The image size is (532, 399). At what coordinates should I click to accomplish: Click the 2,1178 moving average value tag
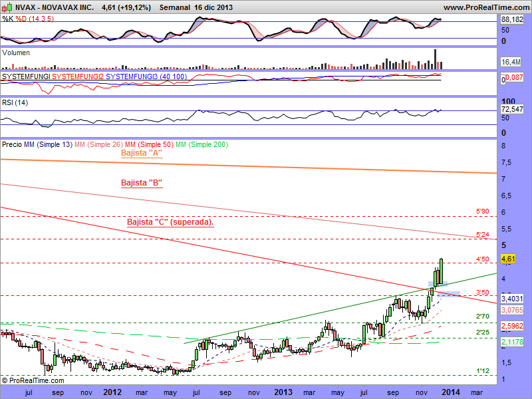512,342
